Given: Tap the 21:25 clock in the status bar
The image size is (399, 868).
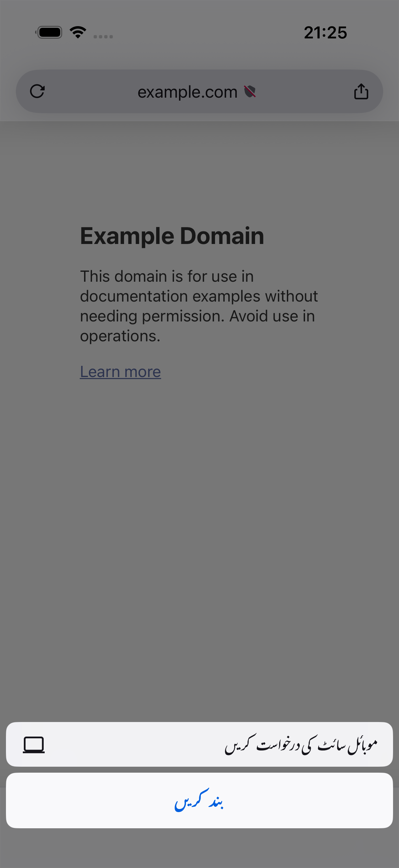Looking at the screenshot, I should (325, 33).
